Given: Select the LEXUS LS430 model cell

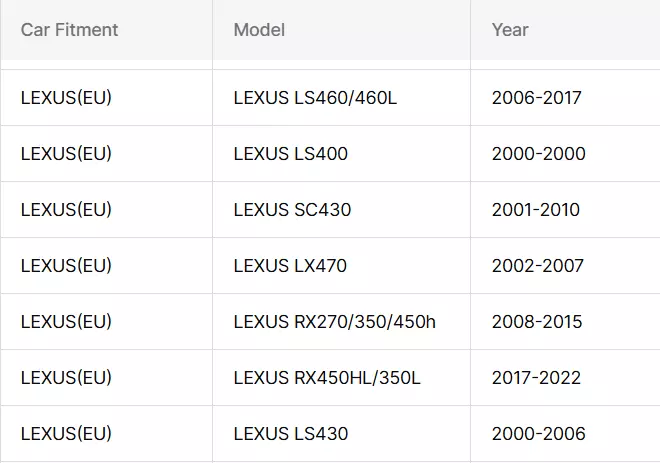Looking at the screenshot, I should (341, 434).
